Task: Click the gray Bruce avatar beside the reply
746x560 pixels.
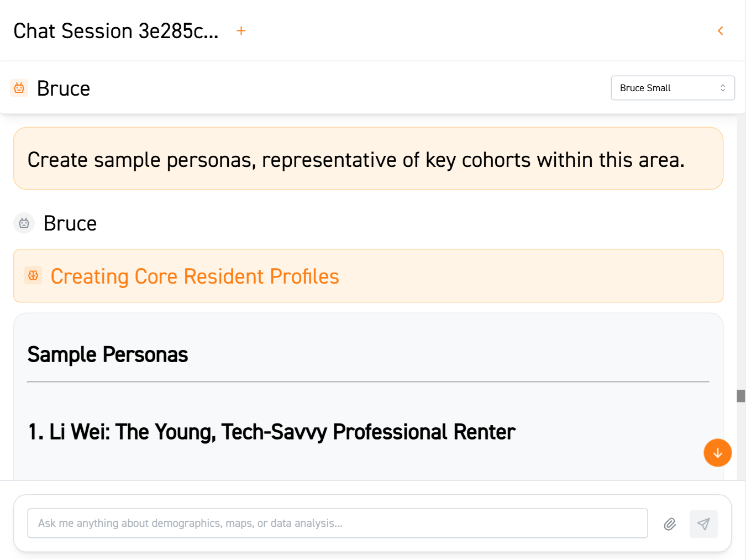Action: click(x=24, y=223)
